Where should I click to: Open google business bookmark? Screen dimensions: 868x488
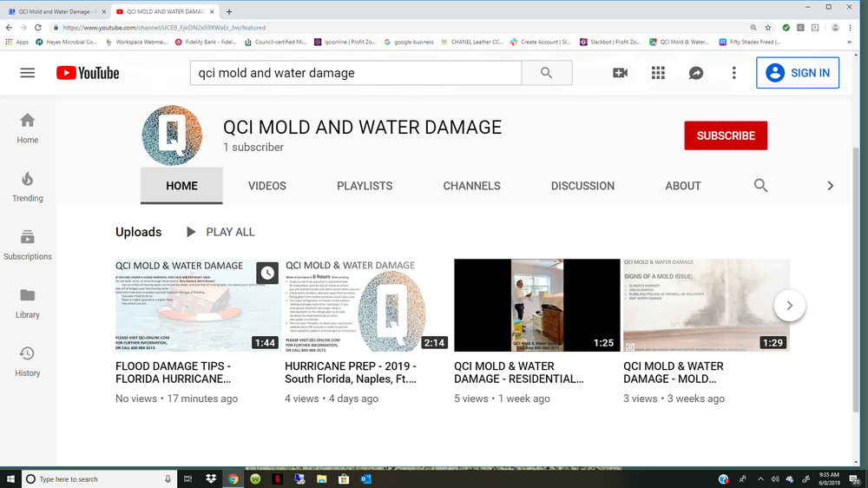[x=409, y=42]
